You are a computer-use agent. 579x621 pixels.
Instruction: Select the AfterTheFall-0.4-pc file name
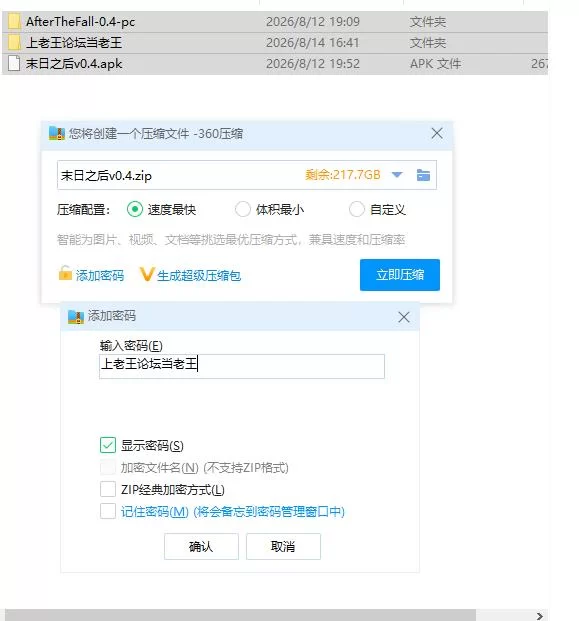[x=80, y=21]
